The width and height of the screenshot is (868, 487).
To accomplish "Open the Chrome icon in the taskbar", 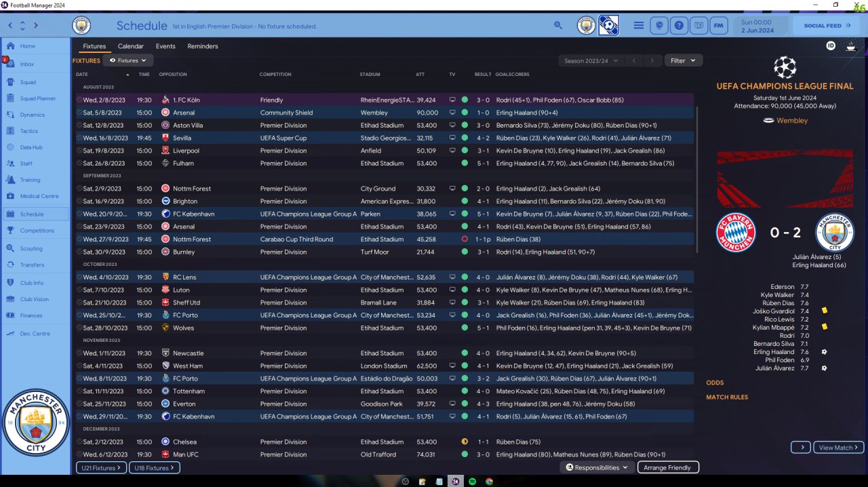I will [x=489, y=482].
